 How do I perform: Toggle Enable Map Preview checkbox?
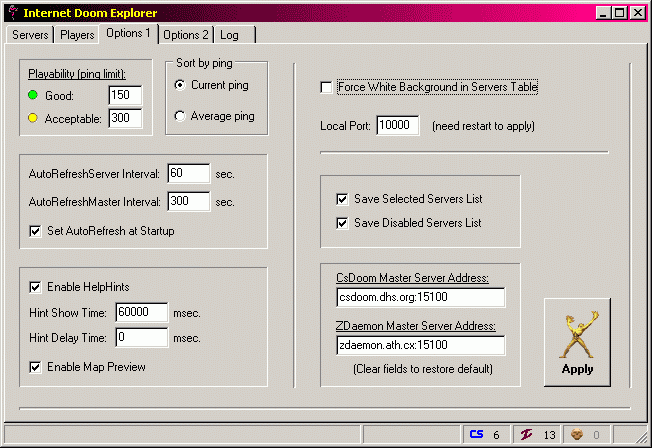(36, 367)
